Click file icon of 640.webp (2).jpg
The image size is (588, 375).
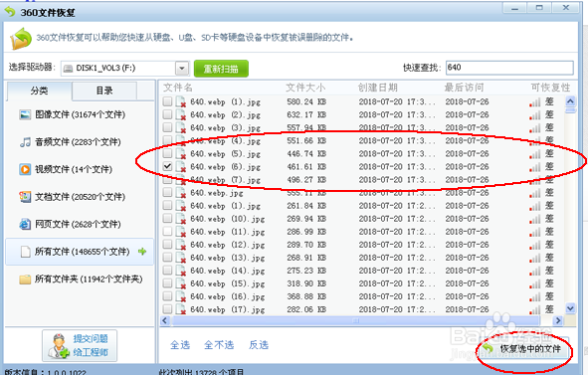click(x=181, y=114)
